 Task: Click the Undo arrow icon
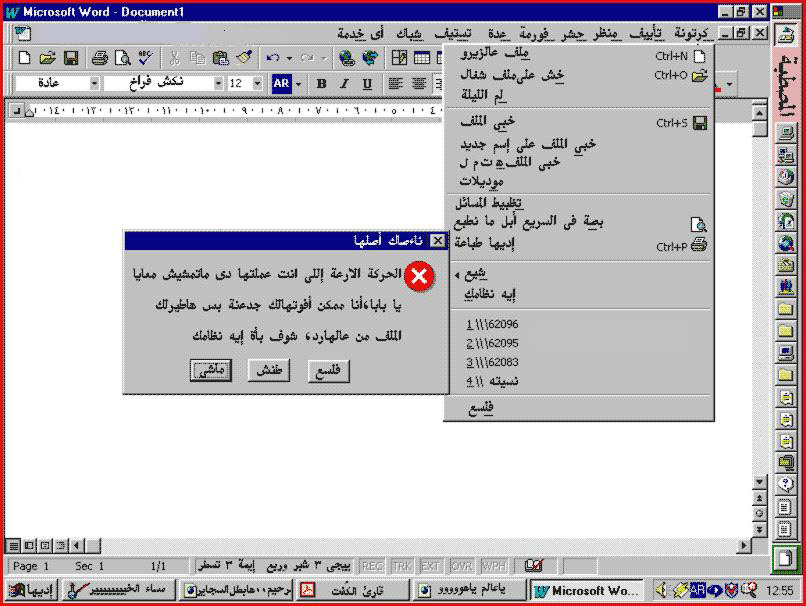click(273, 58)
